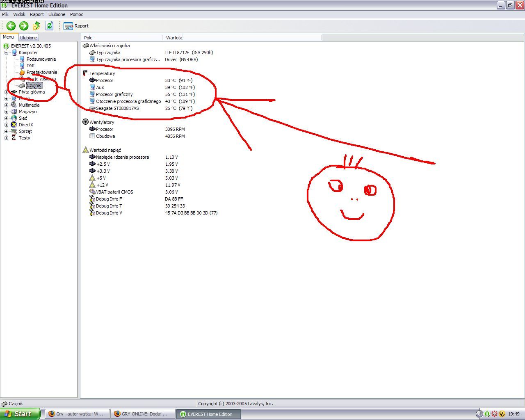Select Podsumowanie in the tree
The image size is (525, 420).
(x=41, y=59)
